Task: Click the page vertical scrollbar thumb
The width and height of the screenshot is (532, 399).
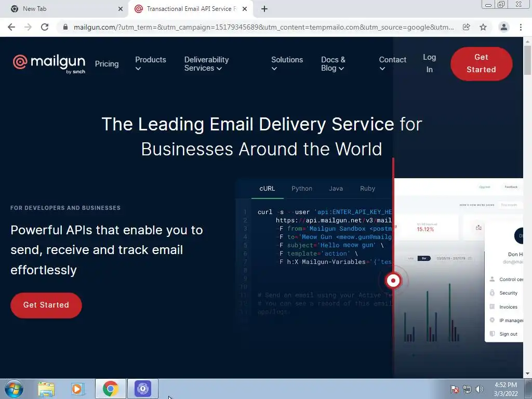Action: 527,60
